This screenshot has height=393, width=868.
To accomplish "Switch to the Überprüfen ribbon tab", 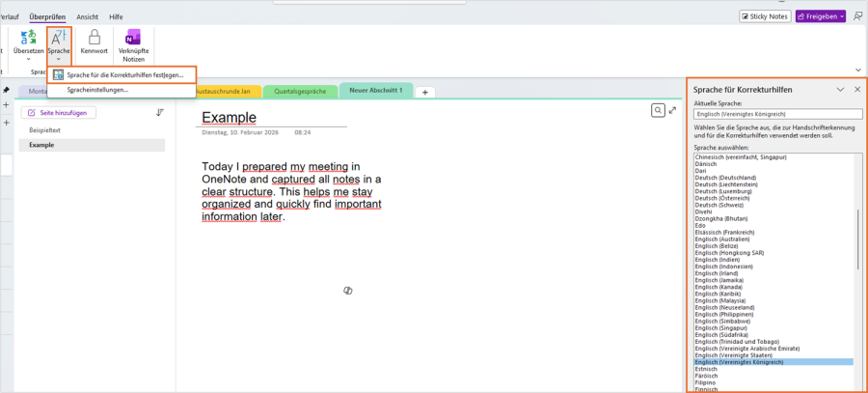I will point(47,16).
